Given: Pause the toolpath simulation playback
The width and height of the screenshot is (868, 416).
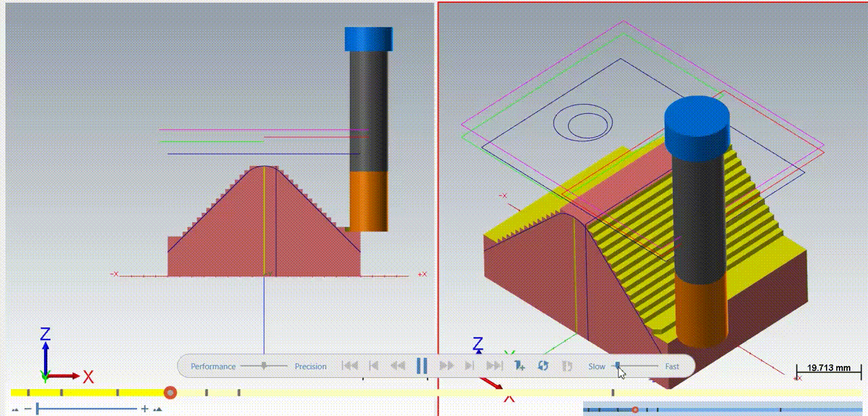Looking at the screenshot, I should click(x=421, y=366).
